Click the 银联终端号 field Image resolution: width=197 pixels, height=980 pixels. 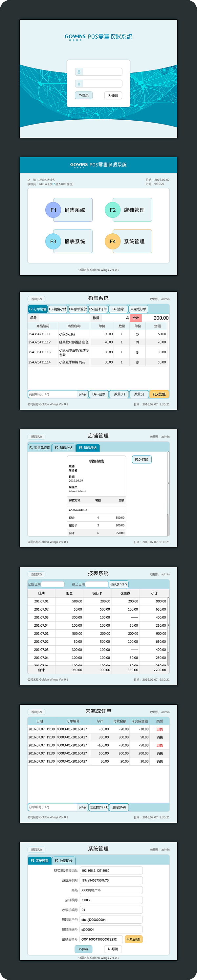tap(111, 930)
